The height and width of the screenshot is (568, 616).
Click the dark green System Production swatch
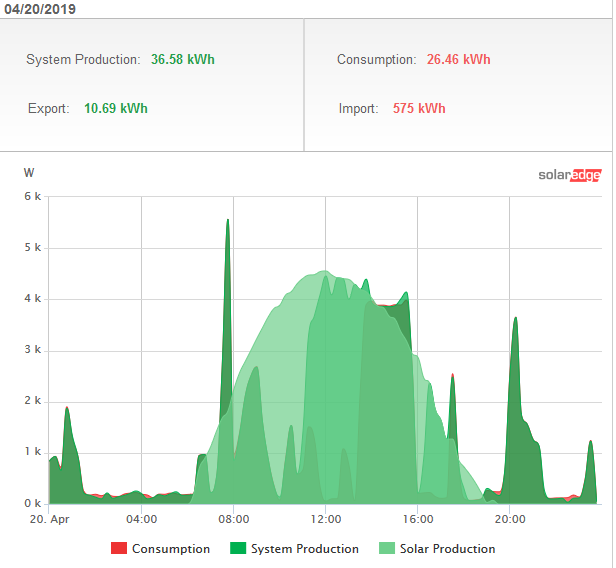(236, 549)
